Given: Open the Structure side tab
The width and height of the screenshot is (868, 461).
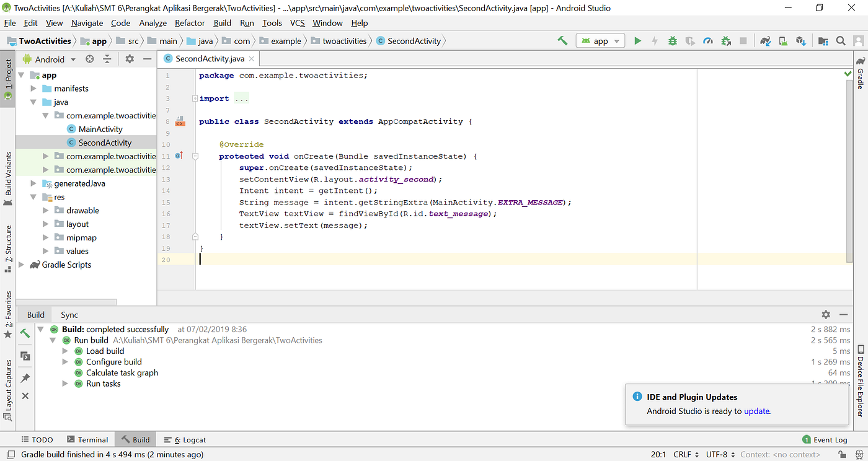Looking at the screenshot, I should pos(8,248).
